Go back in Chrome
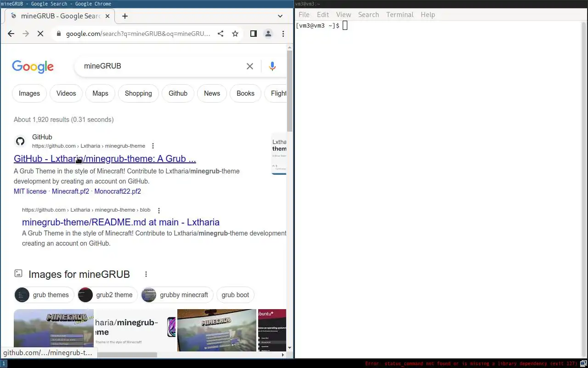588x368 pixels. tap(11, 34)
